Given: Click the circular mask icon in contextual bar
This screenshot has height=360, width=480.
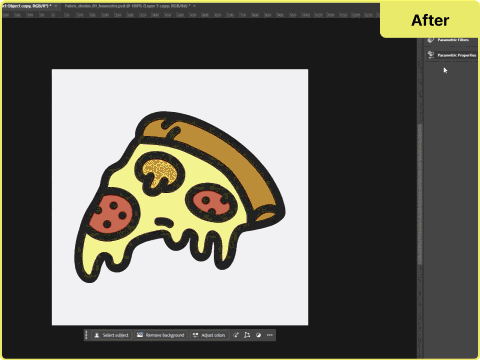Looking at the screenshot, I should click(x=258, y=335).
